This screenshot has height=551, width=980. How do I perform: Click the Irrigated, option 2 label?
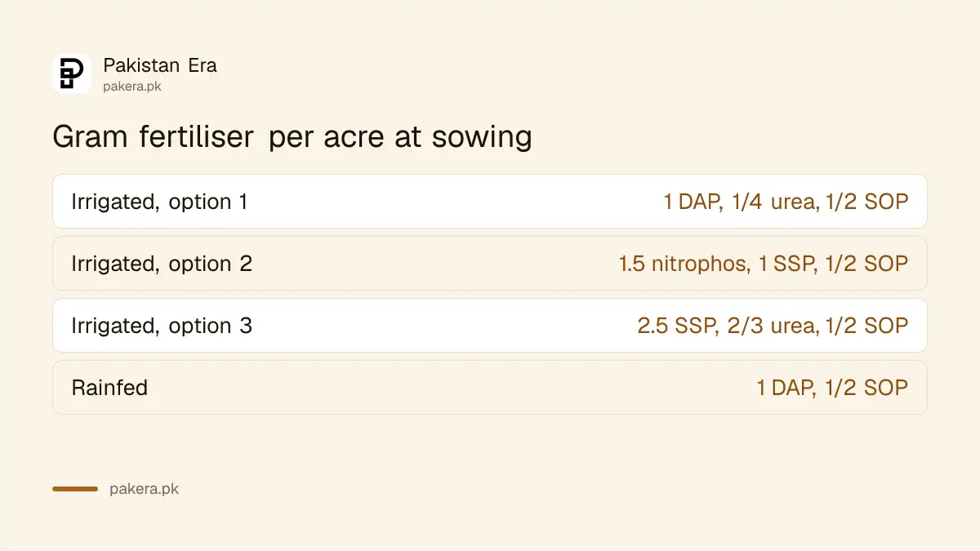pyautogui.click(x=162, y=264)
